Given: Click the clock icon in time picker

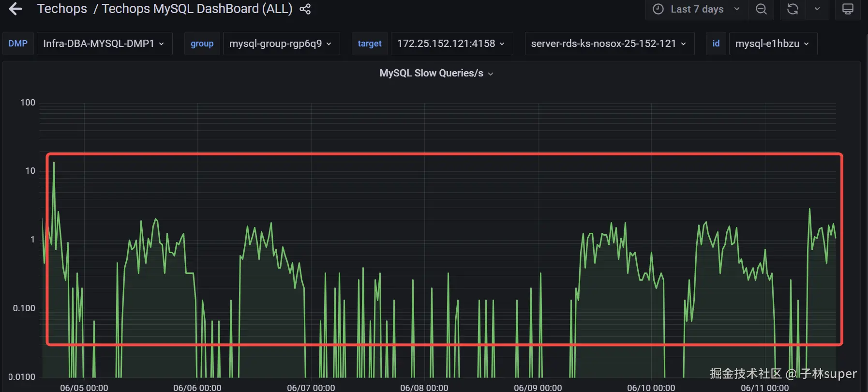Looking at the screenshot, I should tap(658, 9).
